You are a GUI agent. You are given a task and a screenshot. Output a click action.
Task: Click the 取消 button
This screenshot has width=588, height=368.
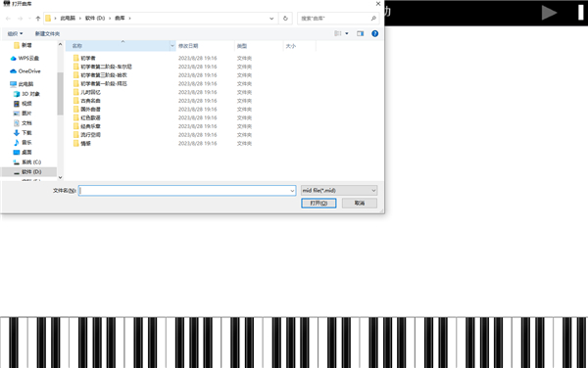[x=360, y=203]
